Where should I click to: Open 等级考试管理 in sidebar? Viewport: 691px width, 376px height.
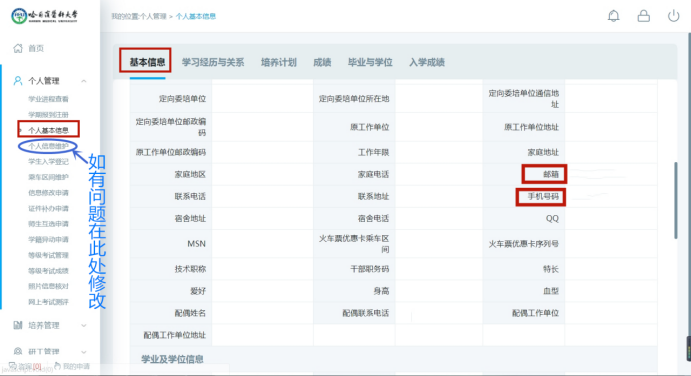pyautogui.click(x=48, y=255)
